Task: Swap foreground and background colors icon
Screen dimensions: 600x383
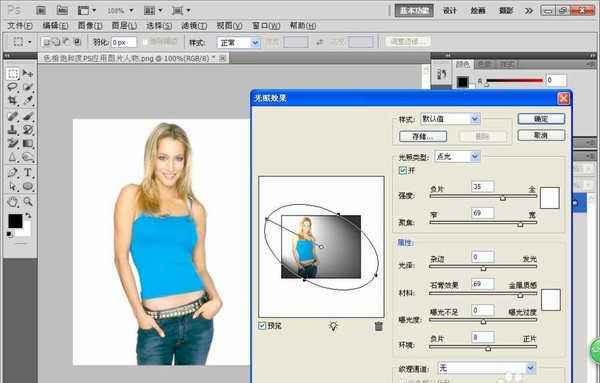Action: (28, 216)
